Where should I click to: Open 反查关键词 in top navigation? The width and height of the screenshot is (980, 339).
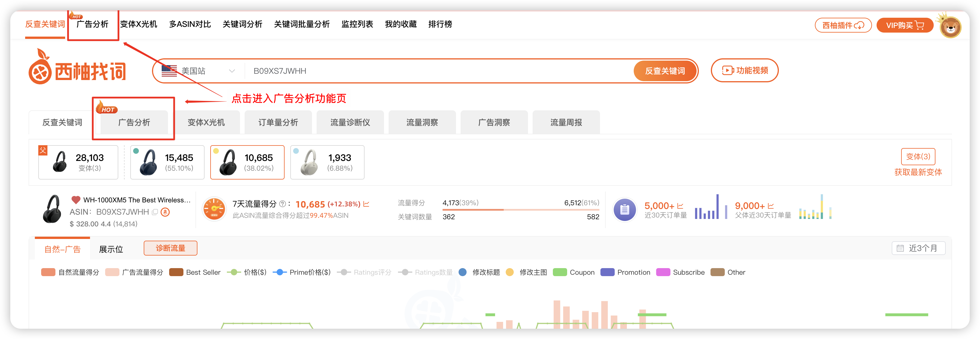[x=45, y=24]
